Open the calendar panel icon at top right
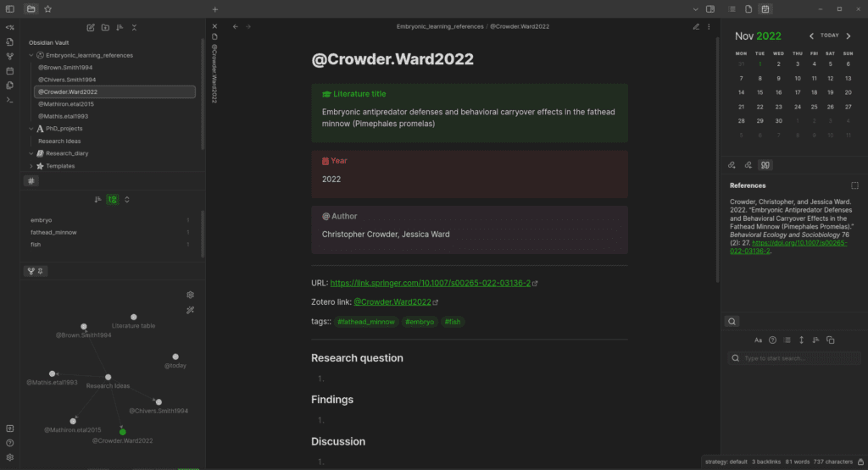Screen dimensions: 868x470 click(765, 8)
